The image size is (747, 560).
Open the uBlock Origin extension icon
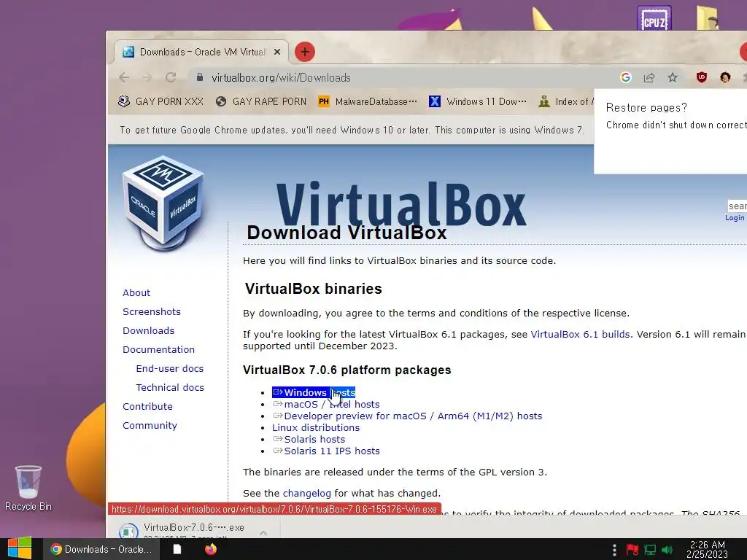click(701, 77)
